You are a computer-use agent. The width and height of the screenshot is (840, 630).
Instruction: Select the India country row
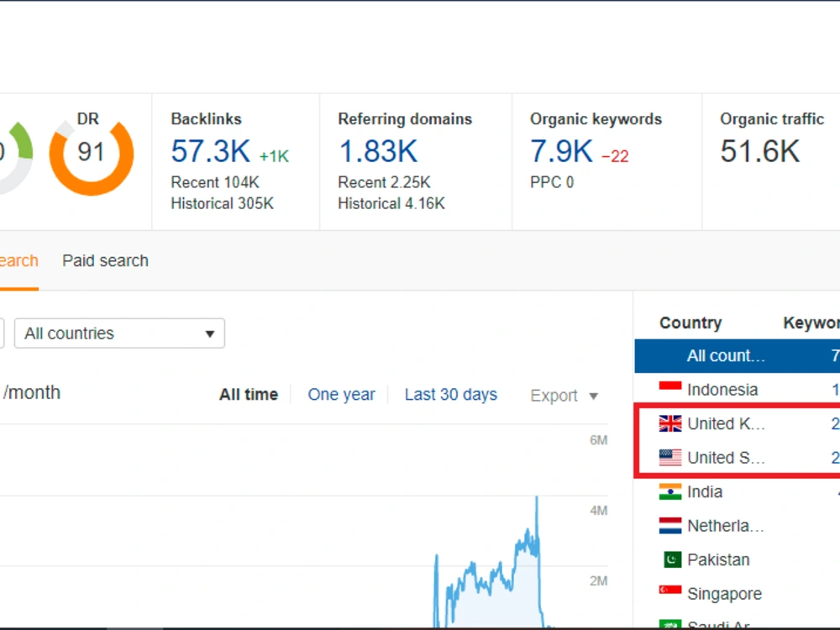click(x=738, y=491)
